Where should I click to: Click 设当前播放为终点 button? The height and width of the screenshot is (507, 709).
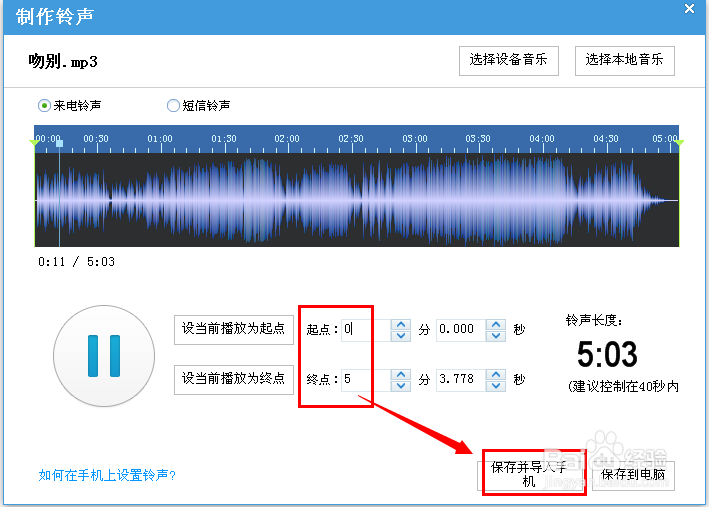pos(234,379)
